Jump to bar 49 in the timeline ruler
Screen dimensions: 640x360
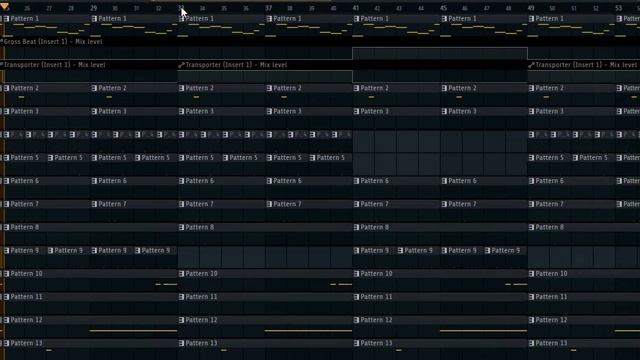[x=531, y=8]
